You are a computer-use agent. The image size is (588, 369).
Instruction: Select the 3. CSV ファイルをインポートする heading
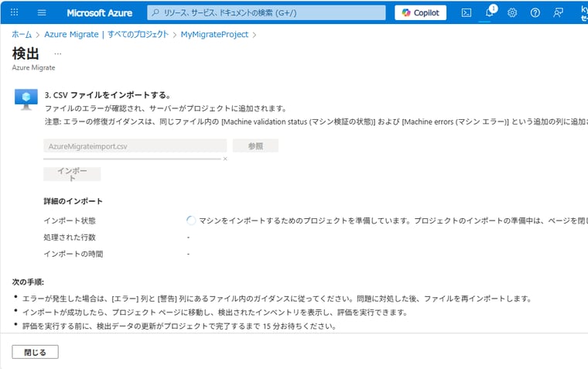tap(108, 95)
